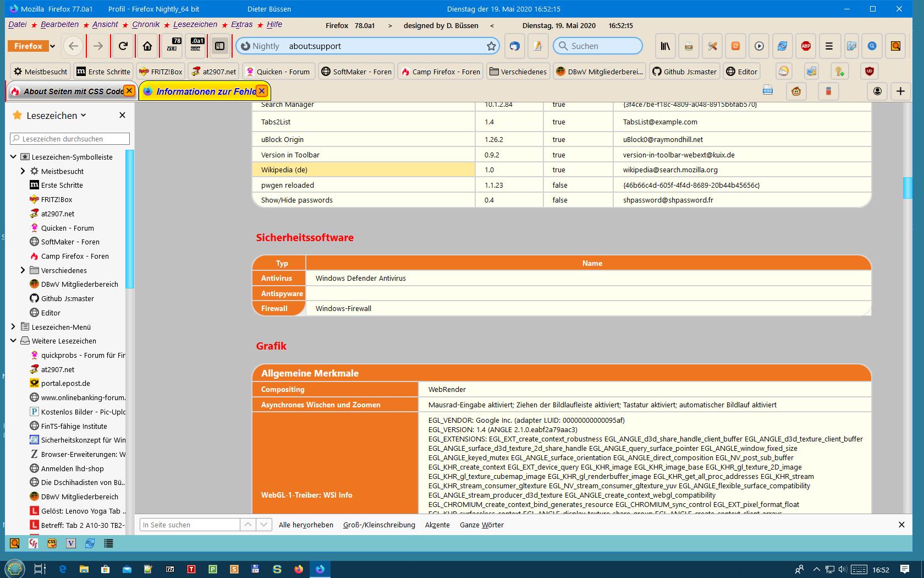Screen dimensions: 924x578
Task: Go to the home page
Action: click(x=147, y=46)
